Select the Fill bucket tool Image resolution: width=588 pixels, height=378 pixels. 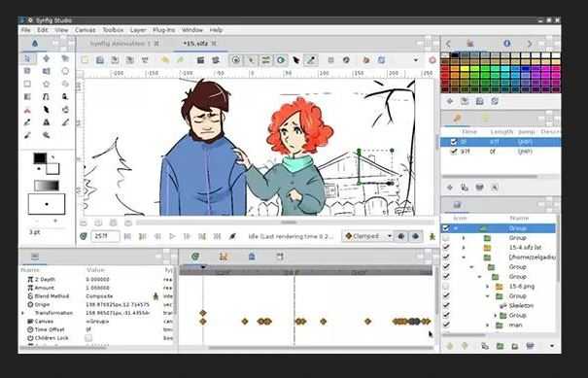click(x=65, y=110)
